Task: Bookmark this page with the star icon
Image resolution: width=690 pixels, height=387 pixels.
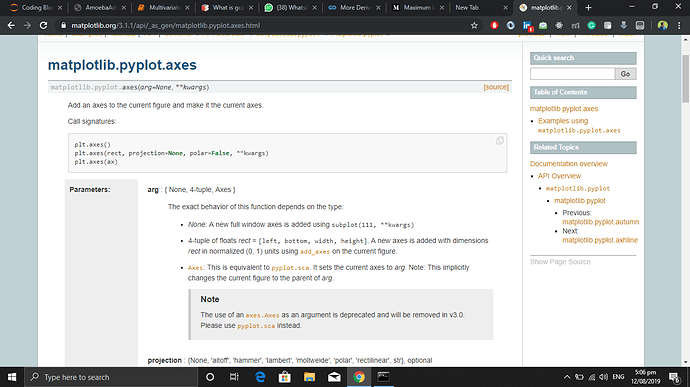Action: [x=474, y=26]
